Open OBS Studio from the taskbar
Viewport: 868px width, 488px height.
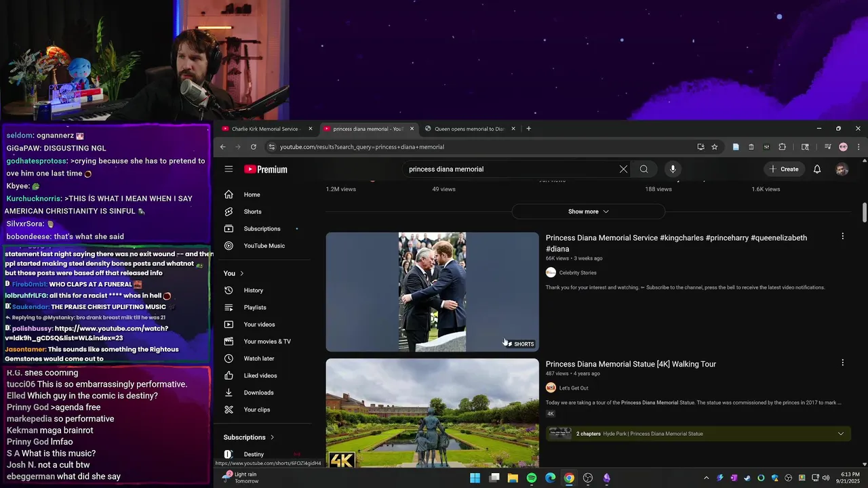coord(588,478)
